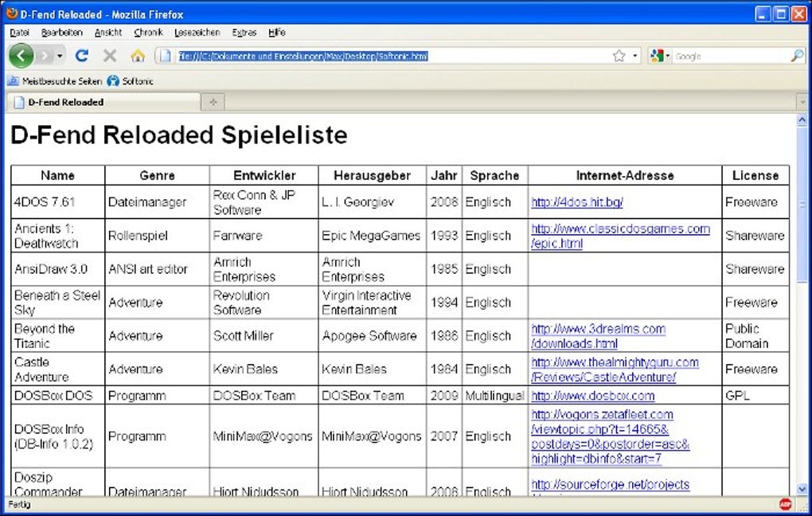
Task: Click the Stop loading X icon
Action: coord(110,56)
